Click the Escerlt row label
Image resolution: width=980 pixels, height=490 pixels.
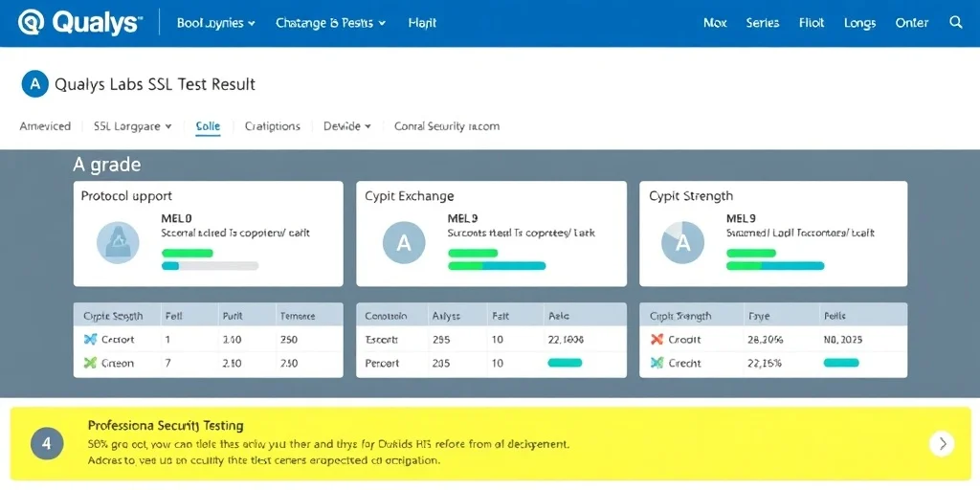[x=381, y=340]
